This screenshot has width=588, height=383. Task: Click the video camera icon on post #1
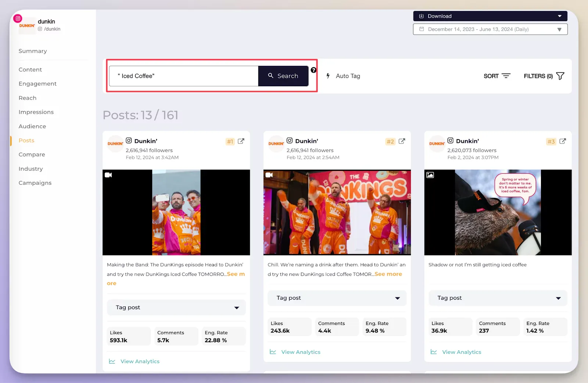pos(108,175)
